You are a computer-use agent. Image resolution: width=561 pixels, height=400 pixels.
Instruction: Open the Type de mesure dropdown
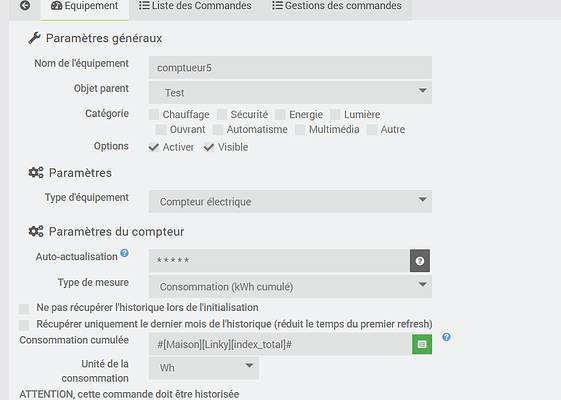coord(290,286)
